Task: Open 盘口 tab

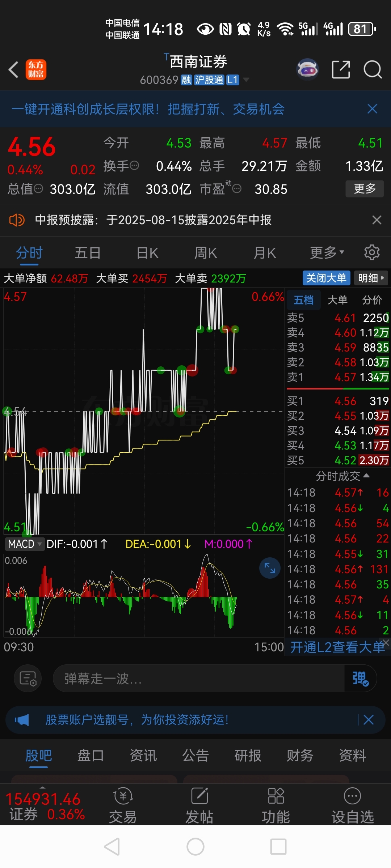Action: pyautogui.click(x=91, y=755)
